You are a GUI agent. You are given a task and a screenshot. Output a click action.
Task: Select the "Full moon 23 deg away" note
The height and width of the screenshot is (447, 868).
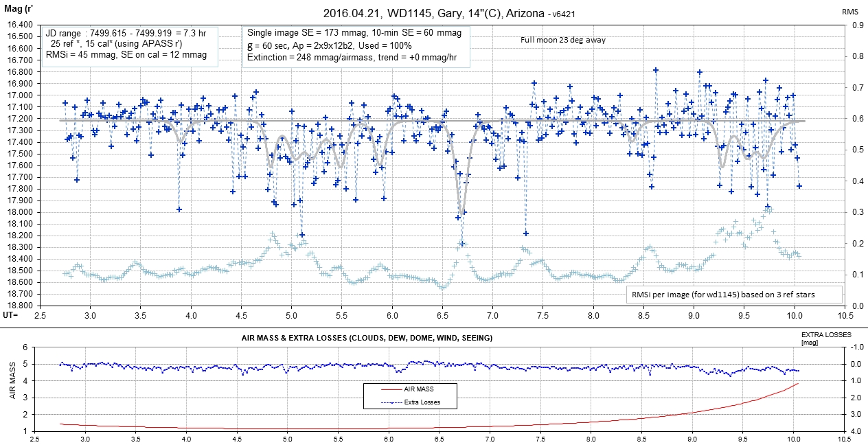coord(563,40)
